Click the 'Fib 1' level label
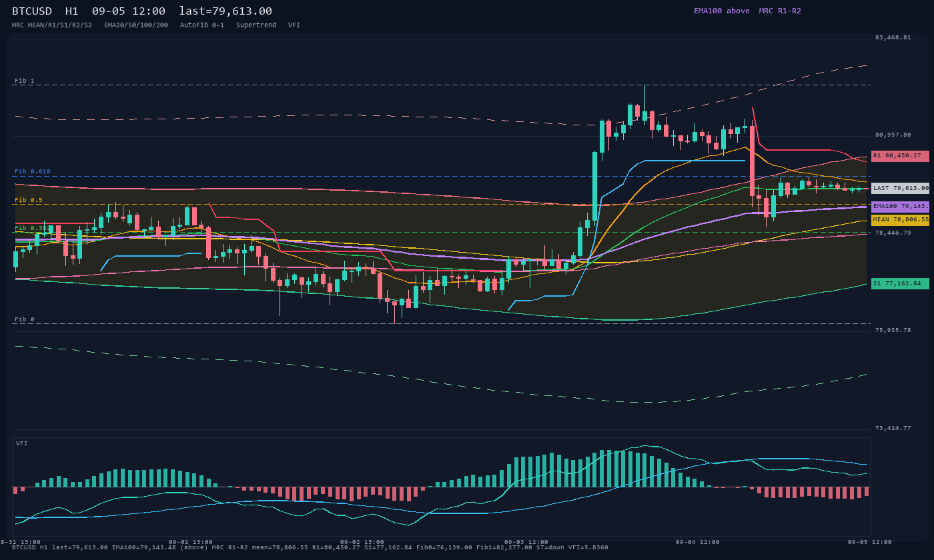 click(25, 81)
